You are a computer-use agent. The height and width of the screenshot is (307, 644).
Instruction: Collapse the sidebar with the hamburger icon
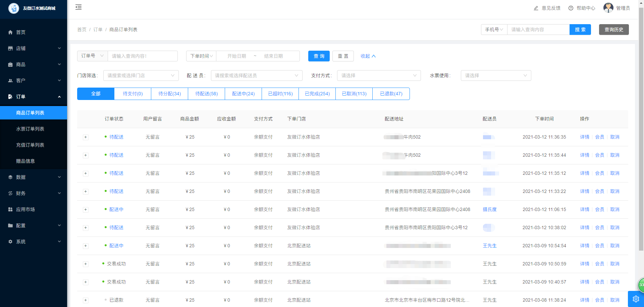pyautogui.click(x=78, y=7)
